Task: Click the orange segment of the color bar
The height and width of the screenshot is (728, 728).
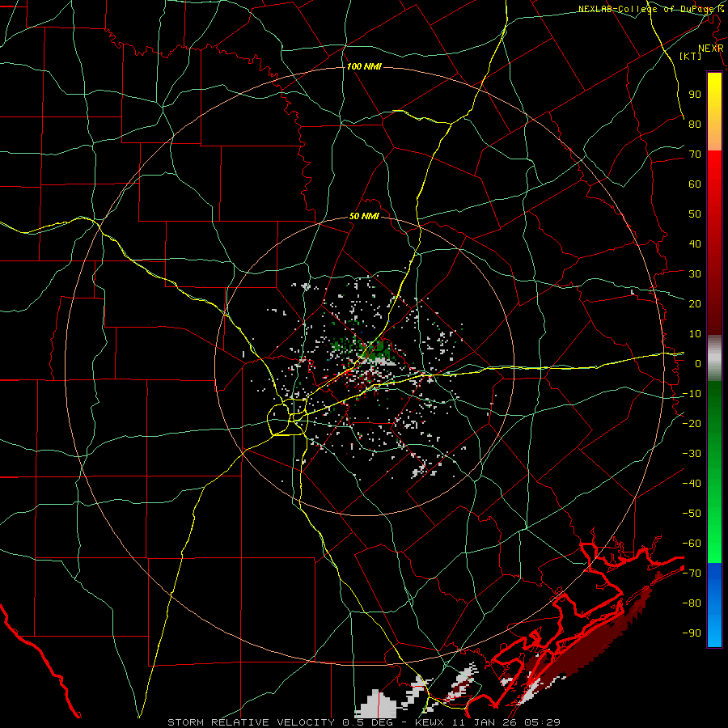Action: coord(714,138)
